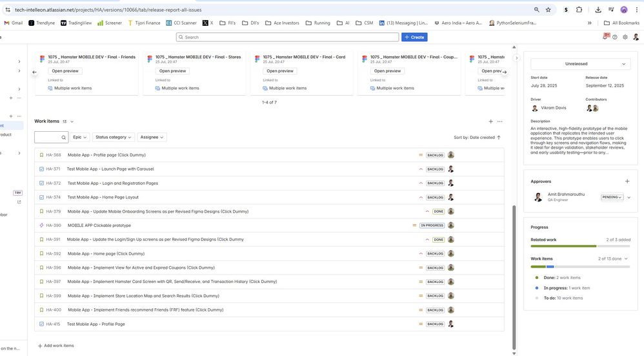The image size is (644, 356).
Task: Open Gmail bookmark
Action: click(x=14, y=23)
